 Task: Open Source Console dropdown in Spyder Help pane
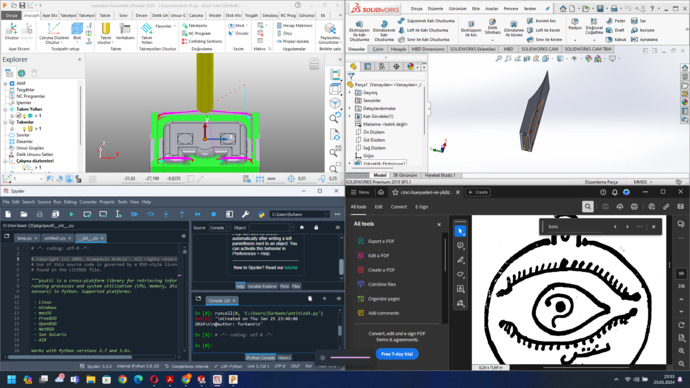click(x=219, y=228)
